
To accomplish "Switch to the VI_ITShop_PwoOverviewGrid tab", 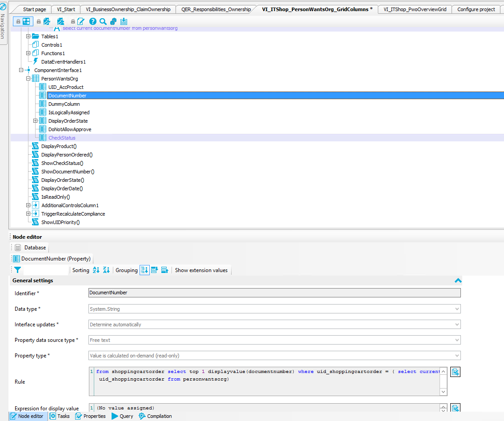I will (x=415, y=9).
